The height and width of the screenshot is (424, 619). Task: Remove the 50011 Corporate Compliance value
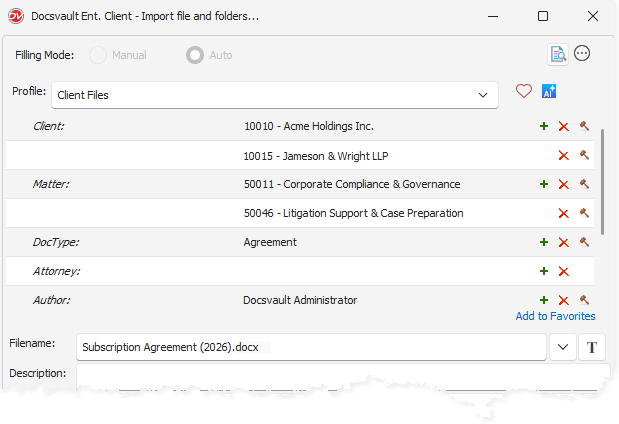click(563, 185)
